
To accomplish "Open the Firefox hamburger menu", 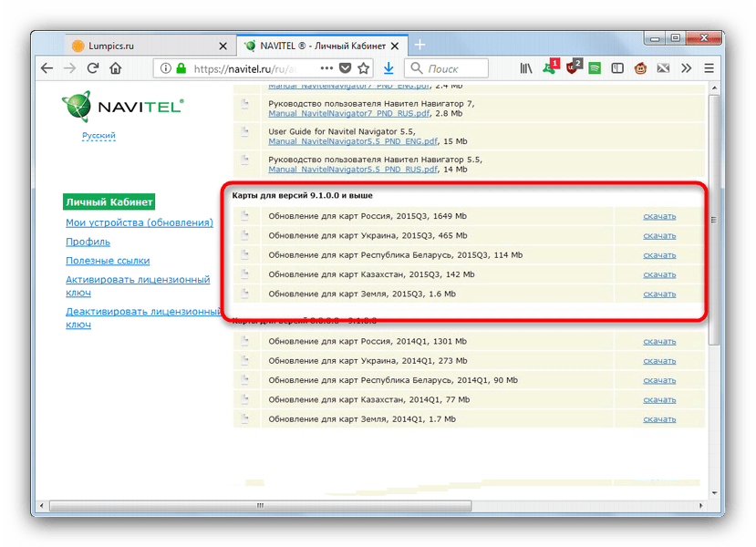I will (x=709, y=68).
